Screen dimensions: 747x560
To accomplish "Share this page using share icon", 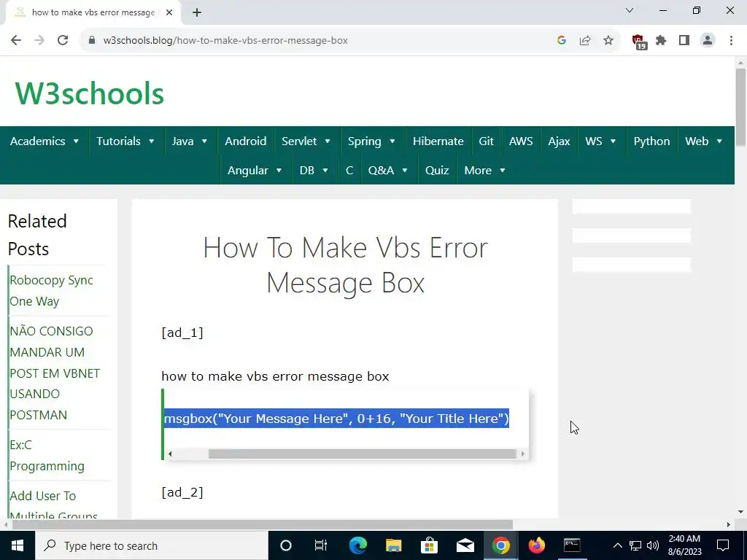I will coord(585,41).
